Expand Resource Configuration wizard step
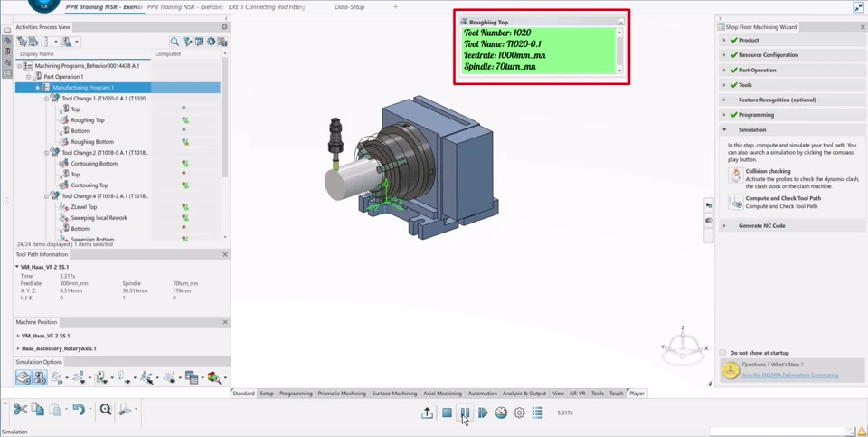The width and height of the screenshot is (868, 437). [724, 55]
